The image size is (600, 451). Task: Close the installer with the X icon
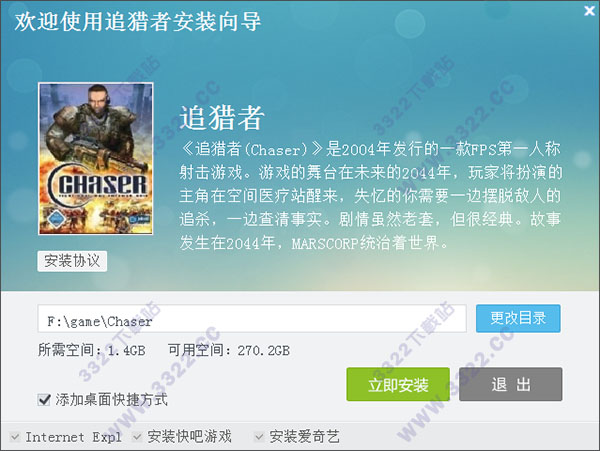point(590,10)
